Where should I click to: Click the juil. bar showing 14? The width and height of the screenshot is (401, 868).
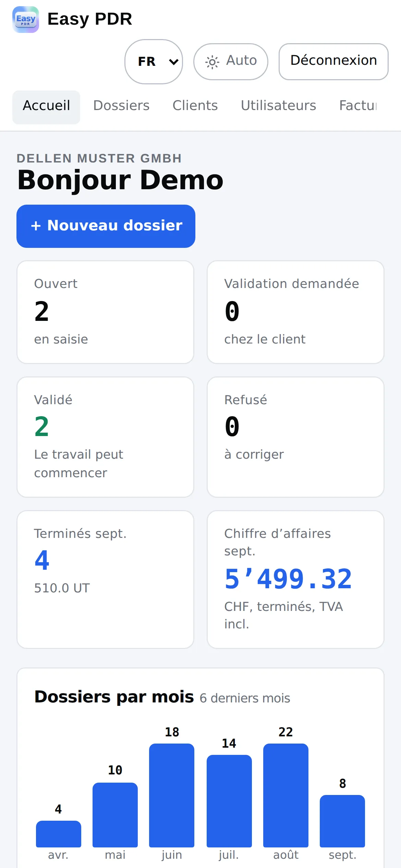(229, 801)
